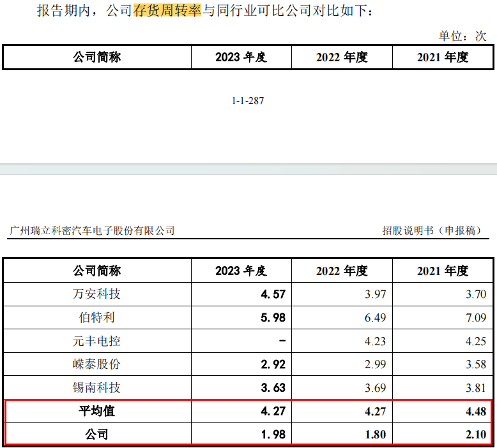The image size is (497, 448).
Task: Click the dash in 元丰电控 2023 cell
Action: [282, 341]
